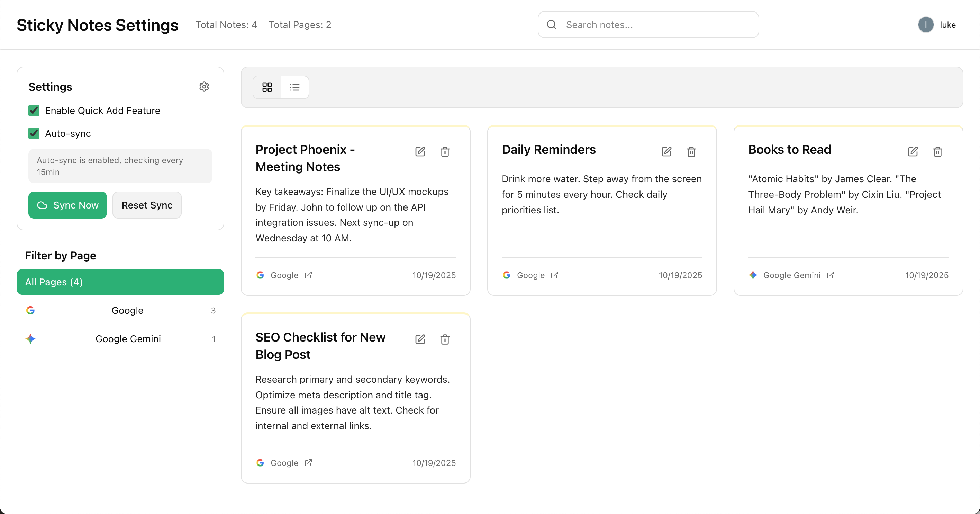Viewport: 980px width, 514px height.
Task: Open the Google Gemini external link icon
Action: tap(831, 275)
